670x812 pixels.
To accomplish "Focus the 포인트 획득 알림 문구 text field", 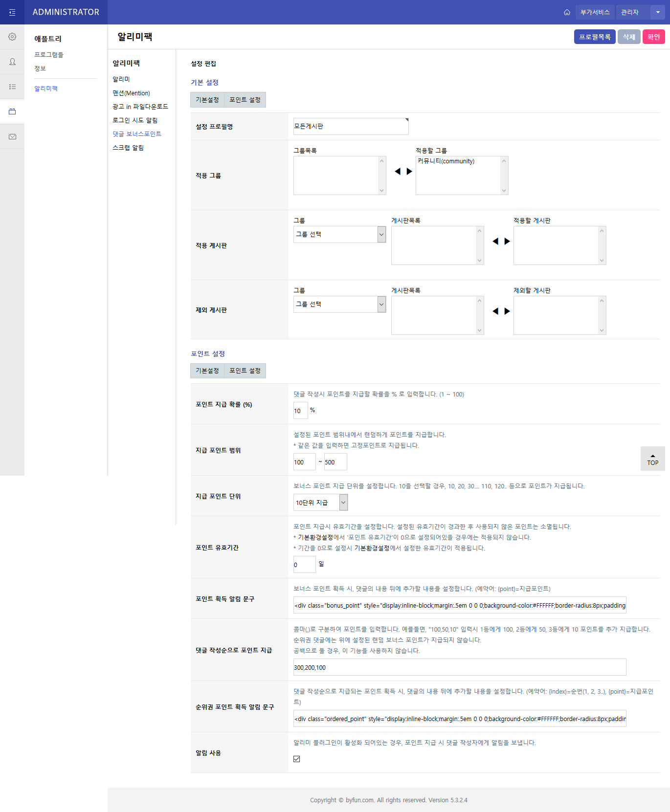I will pos(460,605).
